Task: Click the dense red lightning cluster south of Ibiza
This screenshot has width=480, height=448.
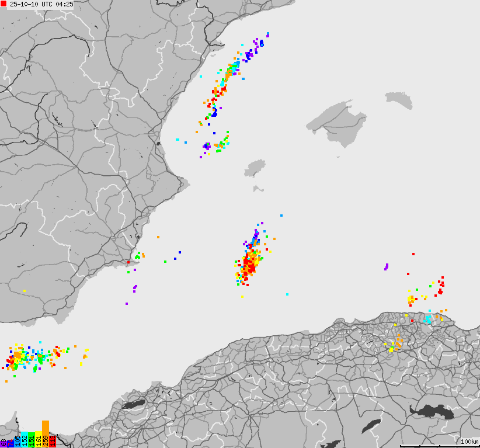Action: pyautogui.click(x=249, y=266)
